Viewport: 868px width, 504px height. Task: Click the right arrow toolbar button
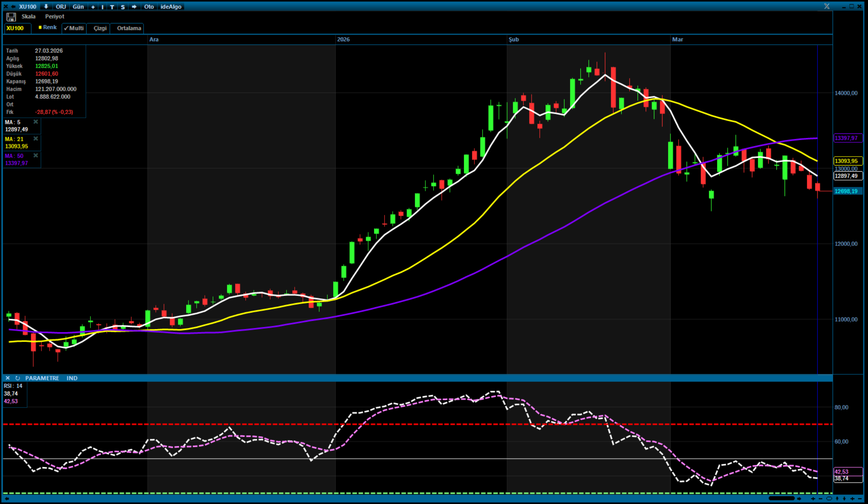134,6
